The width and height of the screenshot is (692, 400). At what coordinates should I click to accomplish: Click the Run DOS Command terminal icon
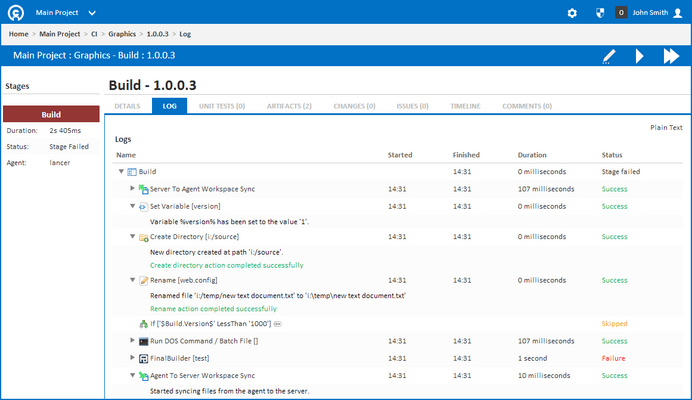[144, 341]
